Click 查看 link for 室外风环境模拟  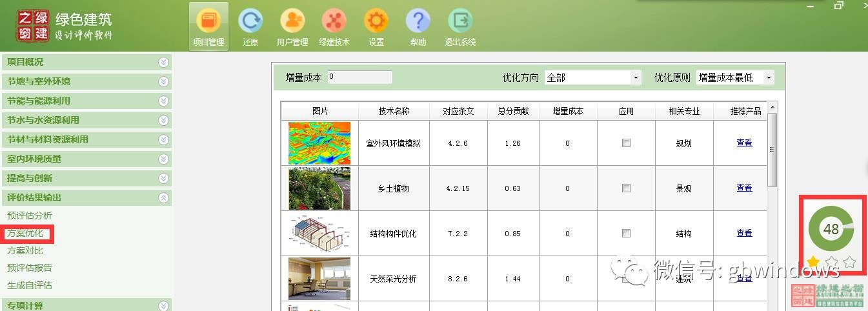pos(744,143)
